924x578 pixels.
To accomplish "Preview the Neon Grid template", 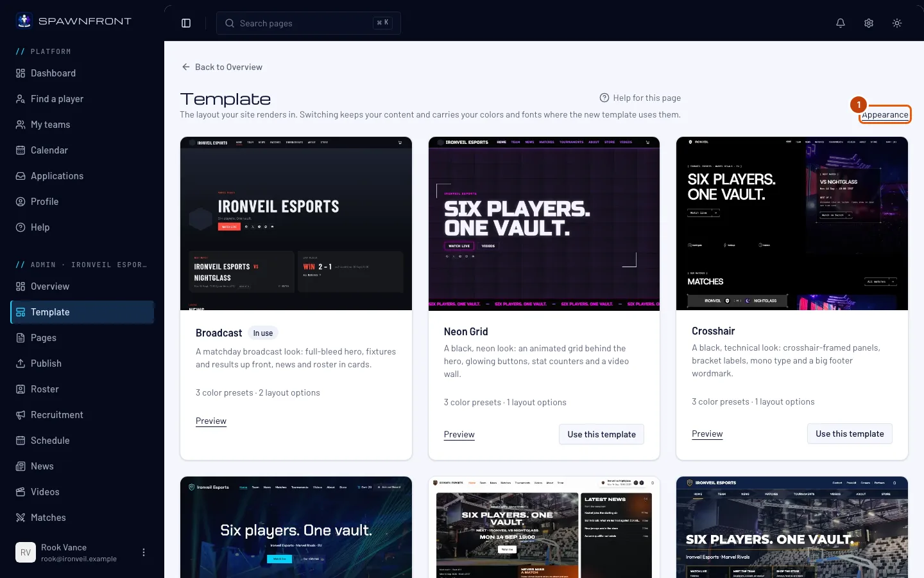I will tap(459, 435).
